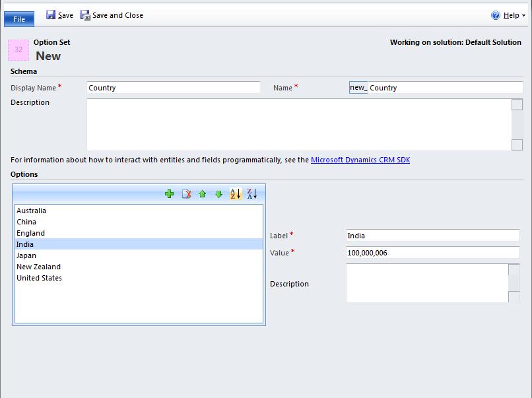Select New Zealand in the options list
Image resolution: width=532 pixels, height=398 pixels.
point(38,267)
